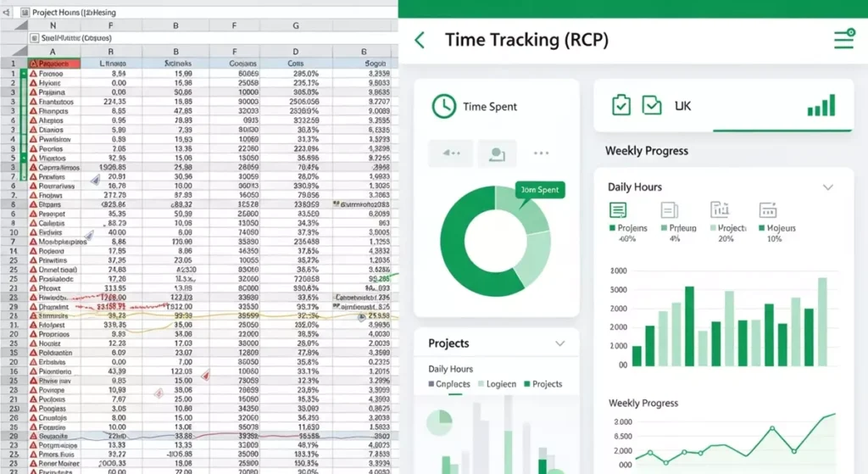The image size is (868, 474).
Task: Select the Lfinaoto header cell
Action: (113, 64)
